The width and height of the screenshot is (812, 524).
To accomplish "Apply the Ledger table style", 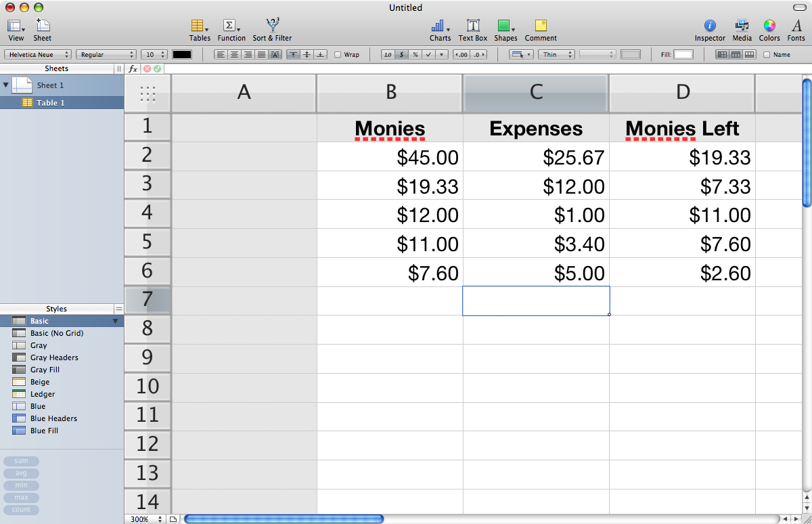I will (x=43, y=394).
